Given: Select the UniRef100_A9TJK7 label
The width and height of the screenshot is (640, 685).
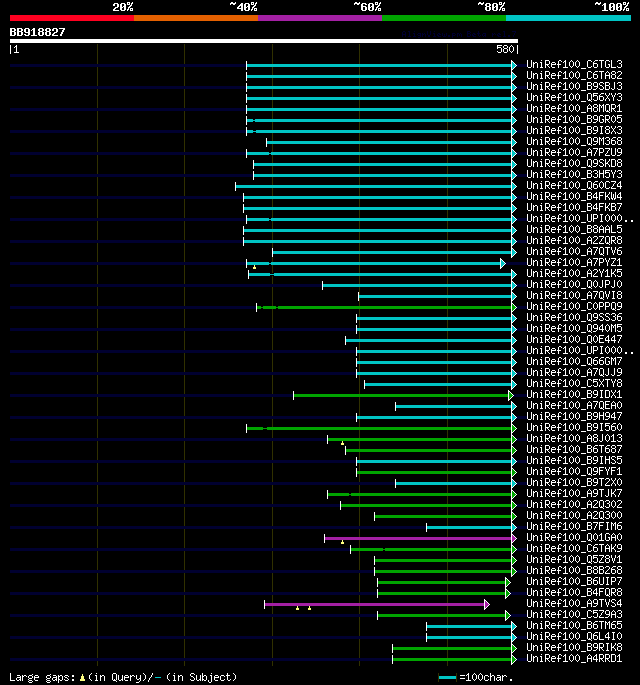Looking at the screenshot, I should (x=574, y=493).
